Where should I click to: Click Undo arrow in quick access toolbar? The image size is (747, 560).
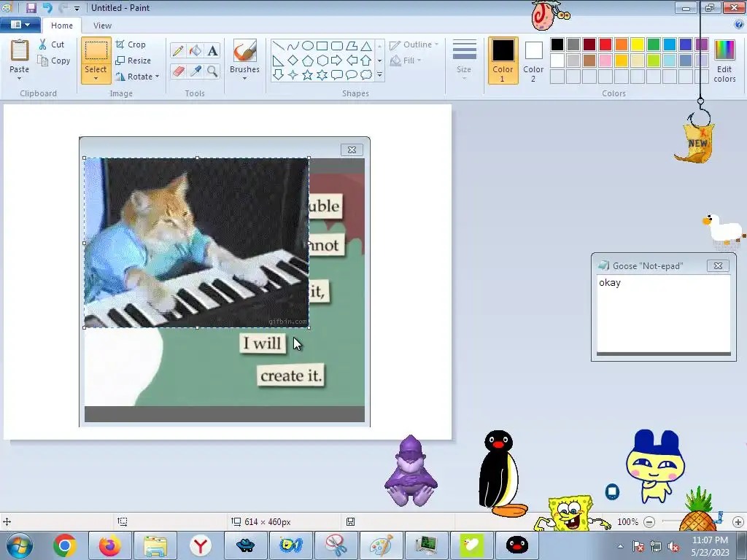tap(47, 7)
